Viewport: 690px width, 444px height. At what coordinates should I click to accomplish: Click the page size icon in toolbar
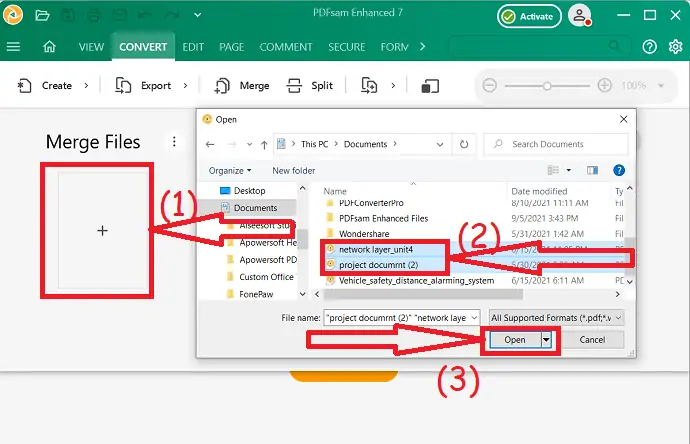pyautogui.click(x=430, y=86)
